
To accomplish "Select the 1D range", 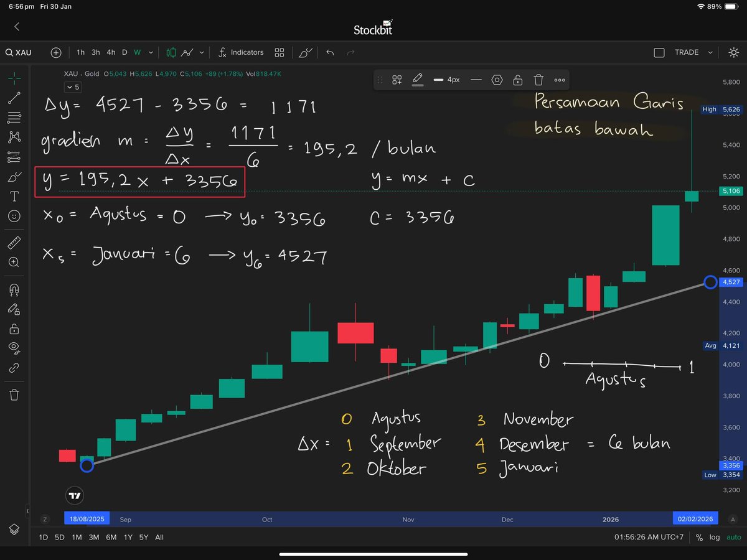I will click(x=43, y=537).
